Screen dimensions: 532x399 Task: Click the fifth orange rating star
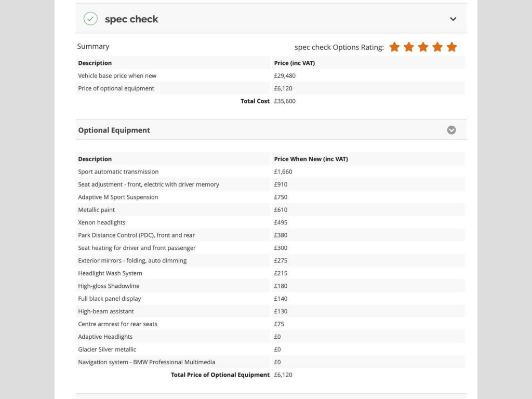pyautogui.click(x=452, y=47)
